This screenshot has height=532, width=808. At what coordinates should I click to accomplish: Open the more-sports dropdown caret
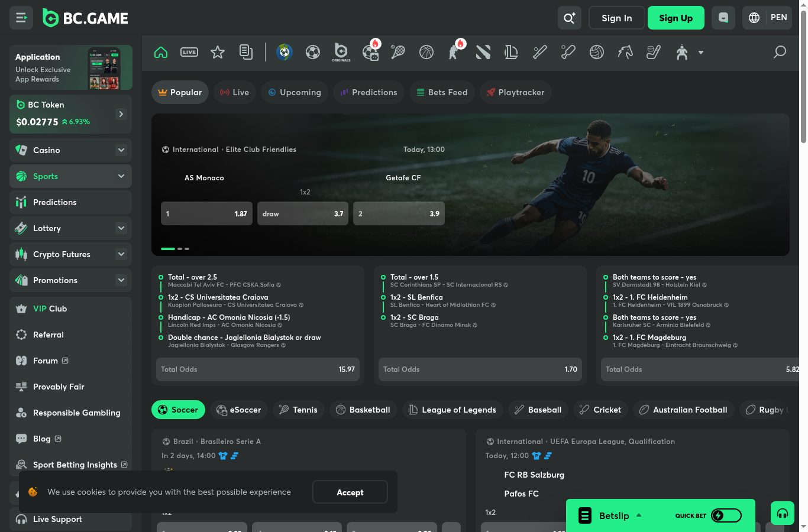tap(701, 52)
